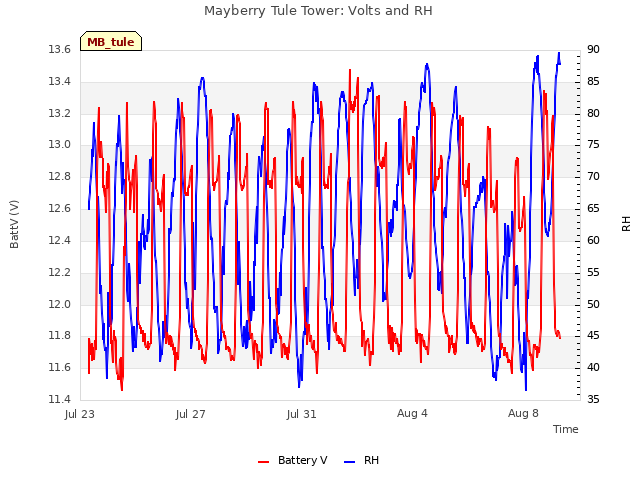Screen dimensions: 640x480
Task: Click the 80 RH tick label
Action: 593,113
